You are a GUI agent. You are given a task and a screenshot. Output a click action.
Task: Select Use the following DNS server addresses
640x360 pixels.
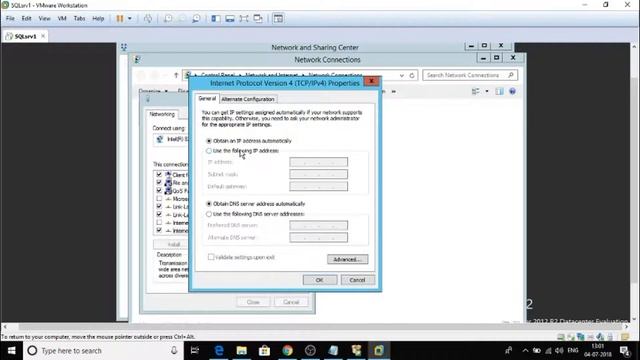tap(209, 214)
